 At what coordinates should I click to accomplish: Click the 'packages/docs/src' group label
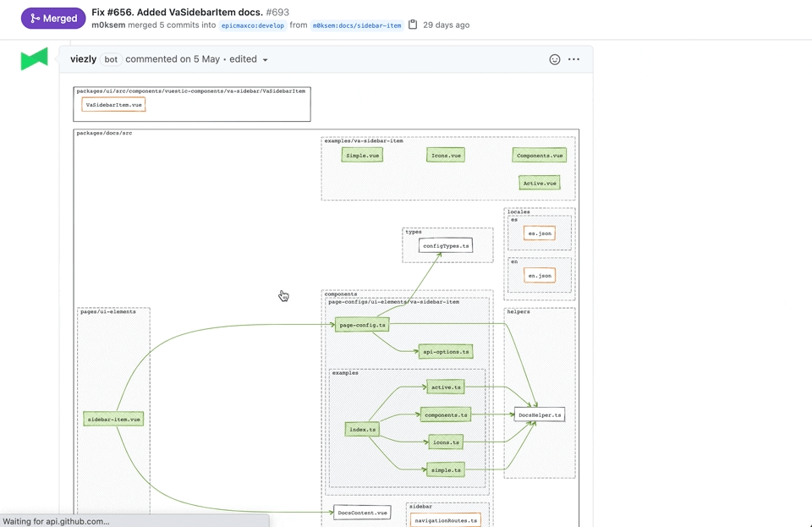(105, 133)
